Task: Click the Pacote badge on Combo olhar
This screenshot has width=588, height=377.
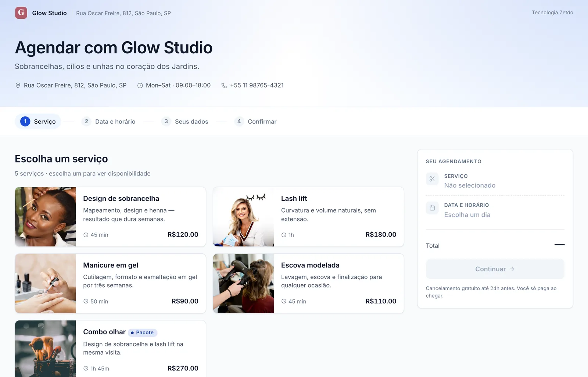Action: pos(143,332)
